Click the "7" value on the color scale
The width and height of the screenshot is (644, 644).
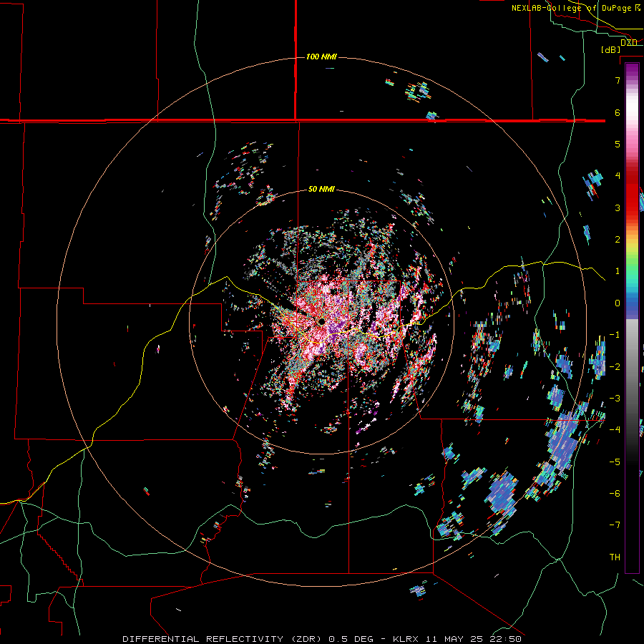[618, 80]
